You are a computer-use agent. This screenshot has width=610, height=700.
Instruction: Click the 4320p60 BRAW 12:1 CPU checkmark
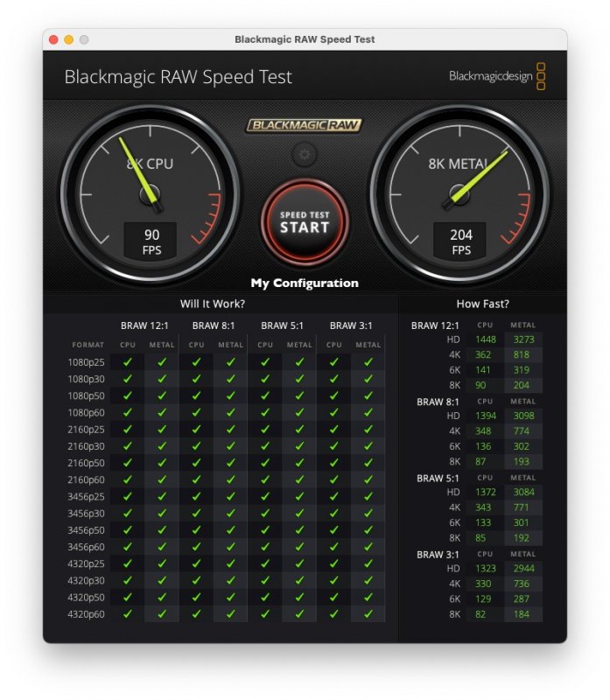pos(128,614)
